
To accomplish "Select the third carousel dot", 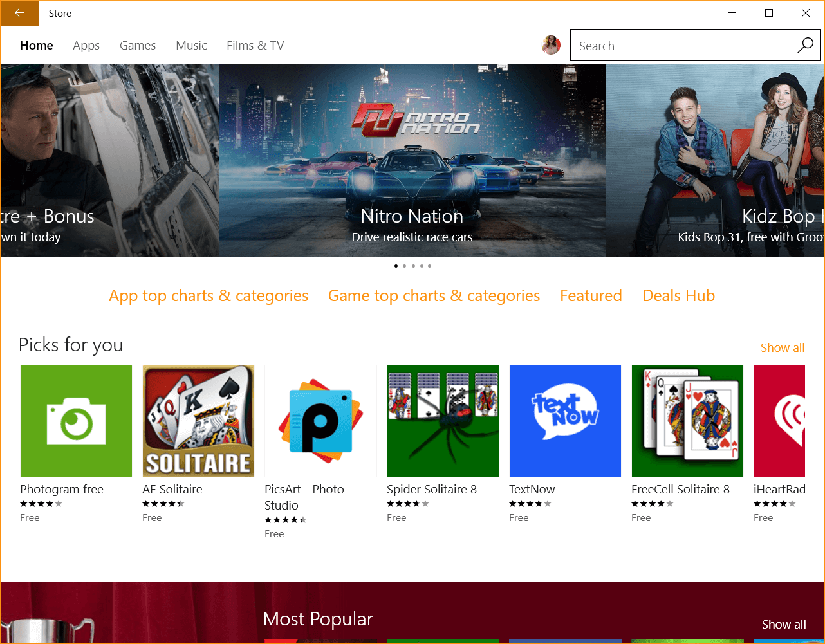I will point(412,266).
